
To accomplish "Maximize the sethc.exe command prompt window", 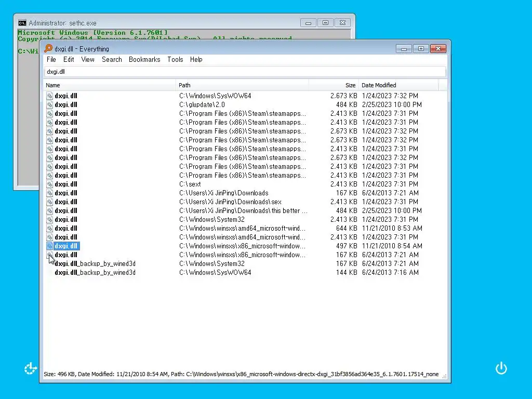I will (x=325, y=23).
